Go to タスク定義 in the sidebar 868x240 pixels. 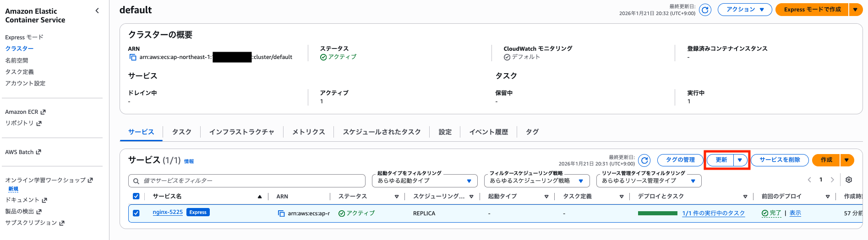pos(19,72)
